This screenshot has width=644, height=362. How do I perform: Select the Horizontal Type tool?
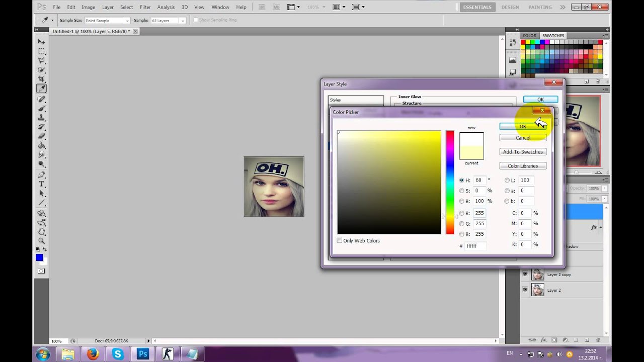[x=42, y=184]
